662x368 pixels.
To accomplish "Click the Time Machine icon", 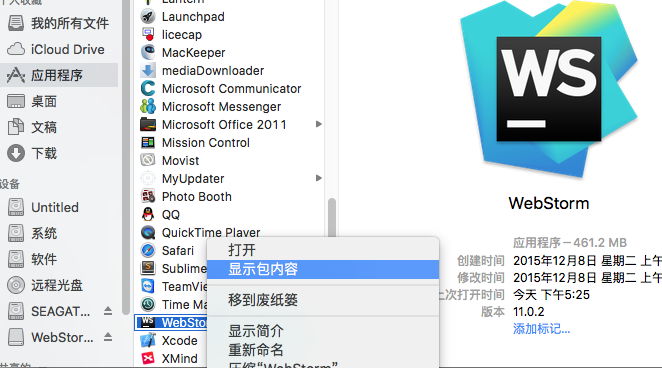I will 148,304.
